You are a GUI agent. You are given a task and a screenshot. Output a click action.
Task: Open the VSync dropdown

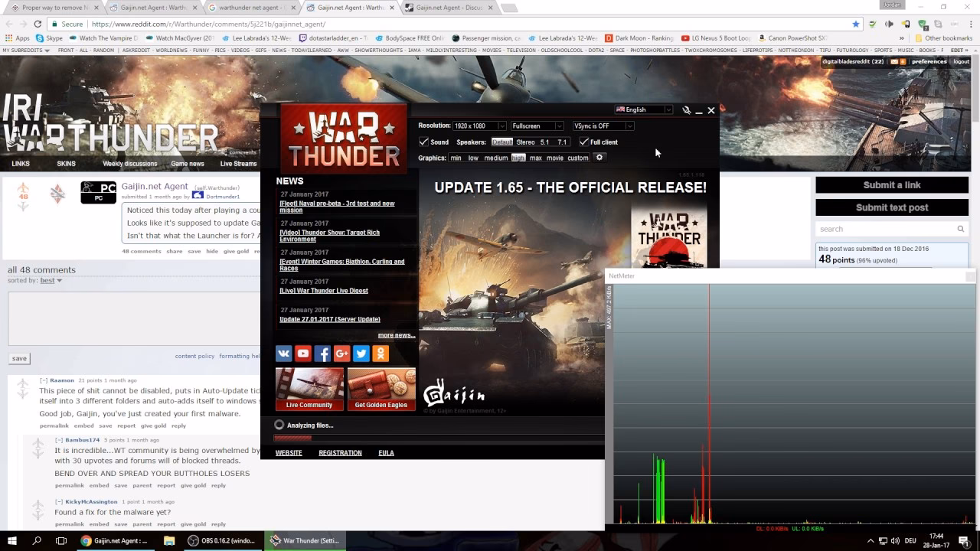coord(603,126)
